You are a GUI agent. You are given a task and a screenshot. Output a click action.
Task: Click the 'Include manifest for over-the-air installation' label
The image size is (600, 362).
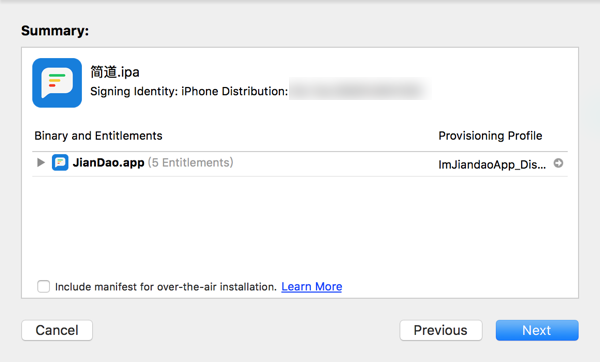coord(166,287)
